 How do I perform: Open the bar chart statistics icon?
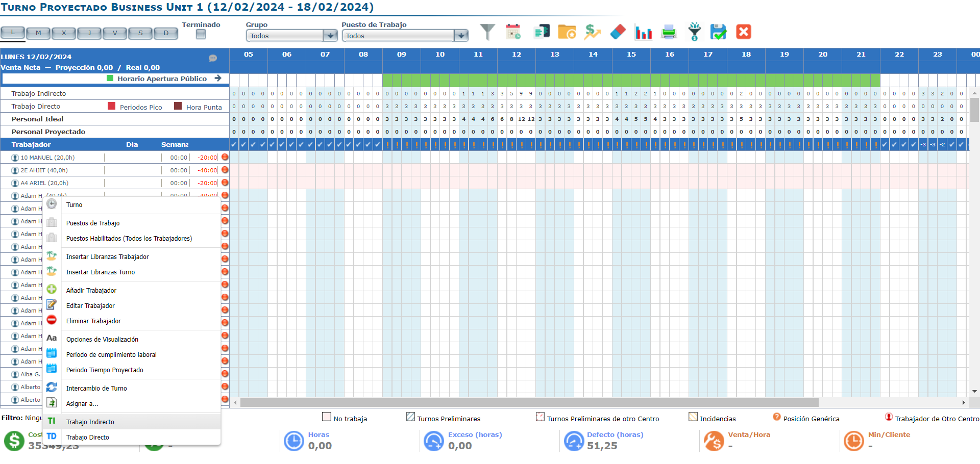click(x=643, y=32)
